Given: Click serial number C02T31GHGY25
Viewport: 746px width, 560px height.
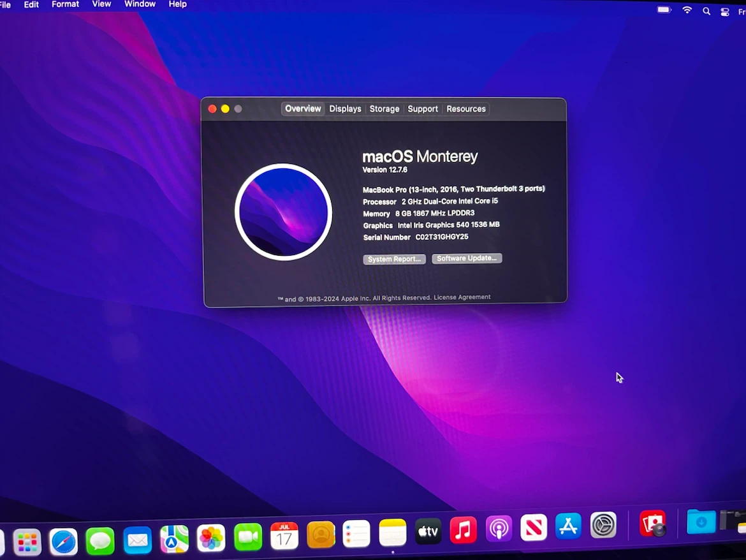Looking at the screenshot, I should pos(442,237).
